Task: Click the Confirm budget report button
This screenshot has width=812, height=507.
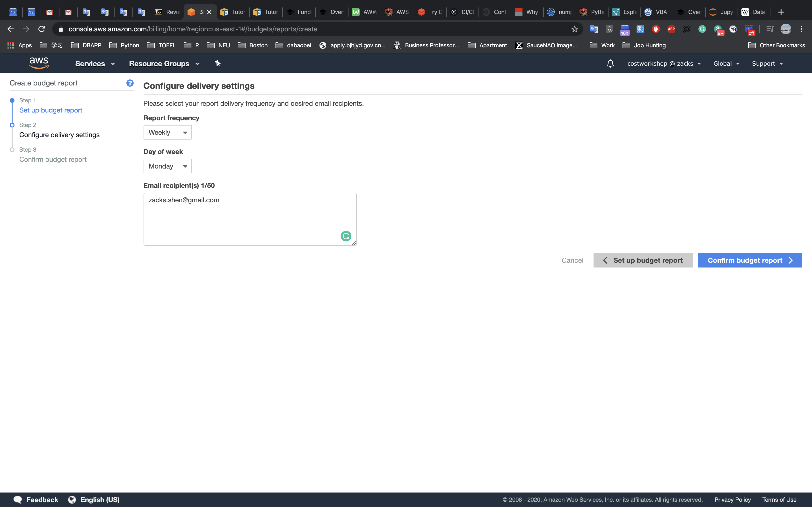Action: click(x=750, y=260)
